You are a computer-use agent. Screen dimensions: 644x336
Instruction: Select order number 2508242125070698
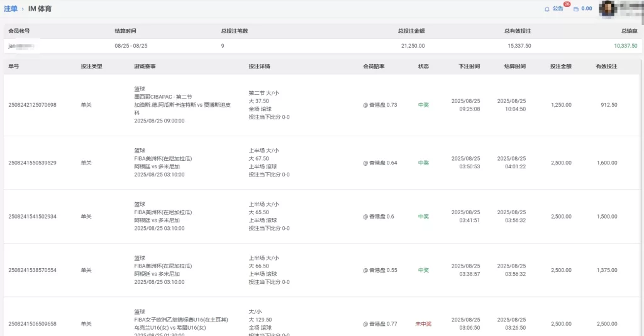coord(33,105)
